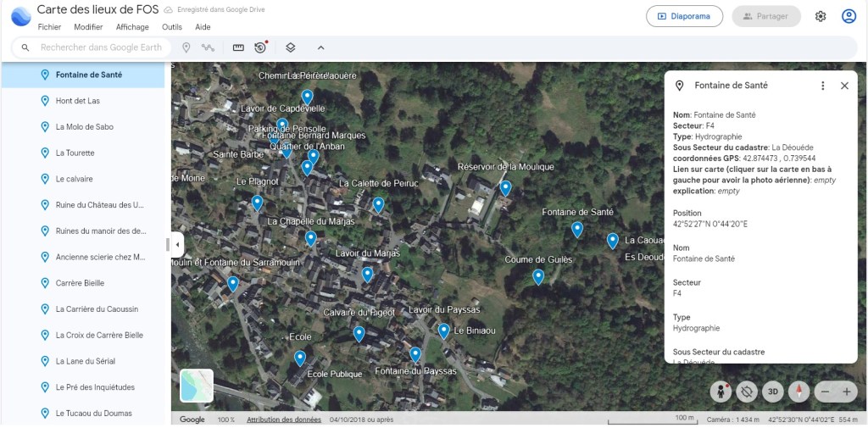
Task: Start the Diaporama presentation
Action: [x=684, y=16]
